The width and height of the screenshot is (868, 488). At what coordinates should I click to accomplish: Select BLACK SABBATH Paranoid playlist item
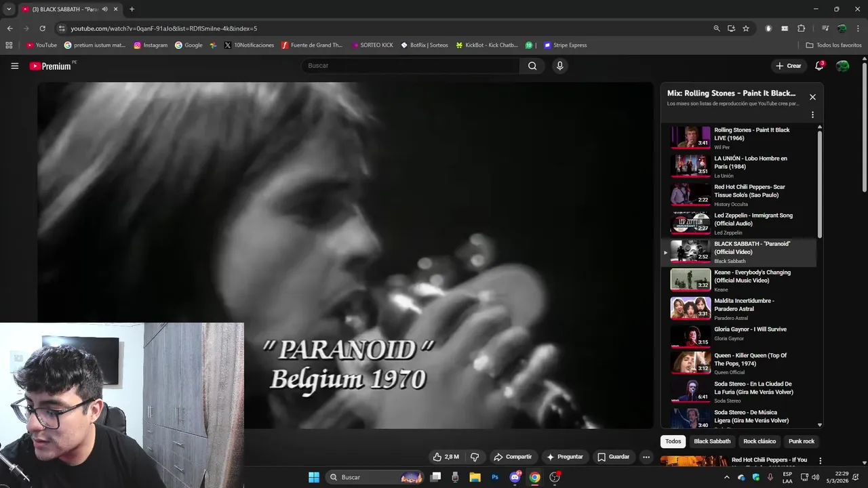pos(739,251)
